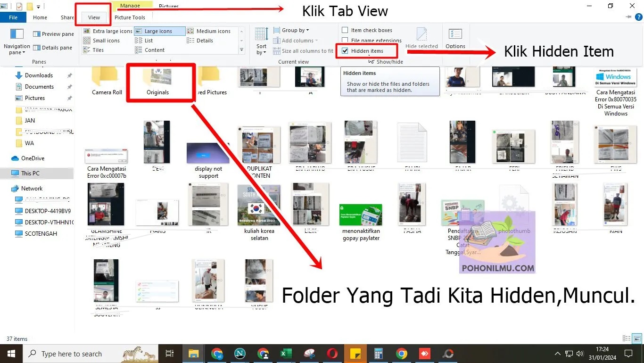The height and width of the screenshot is (363, 644).
Task: Expand the Group by dropdown
Action: [x=291, y=30]
